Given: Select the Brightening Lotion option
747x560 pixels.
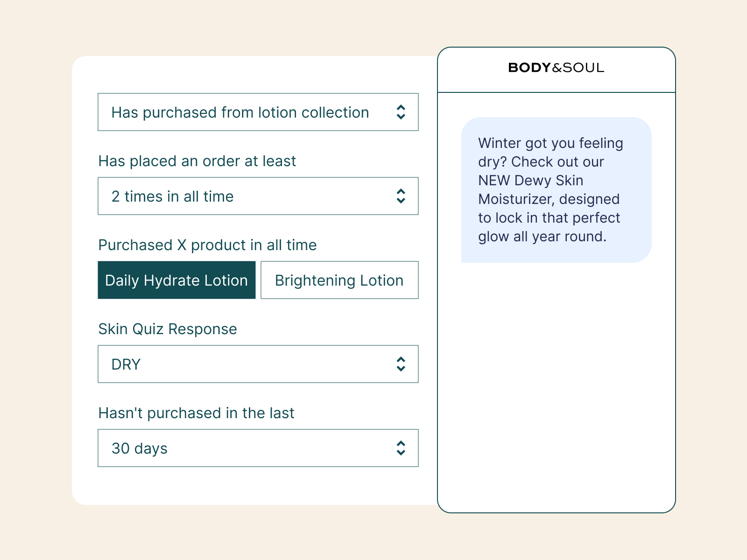Looking at the screenshot, I should pyautogui.click(x=339, y=280).
